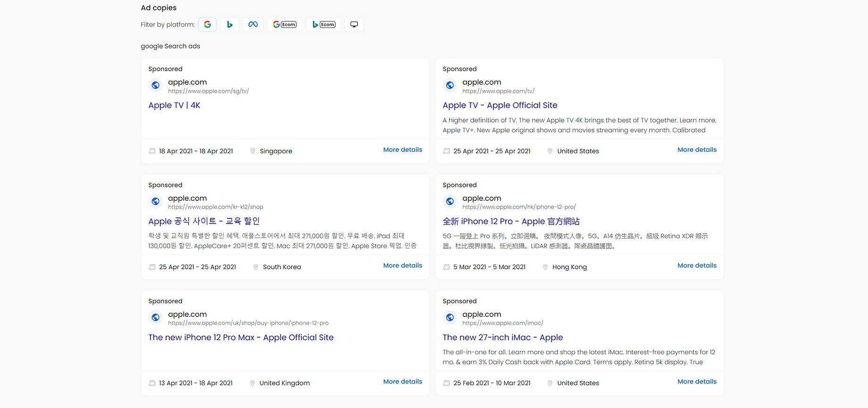868x408 pixels.
Task: Open More details for Hong Kong ad
Action: 697,266
